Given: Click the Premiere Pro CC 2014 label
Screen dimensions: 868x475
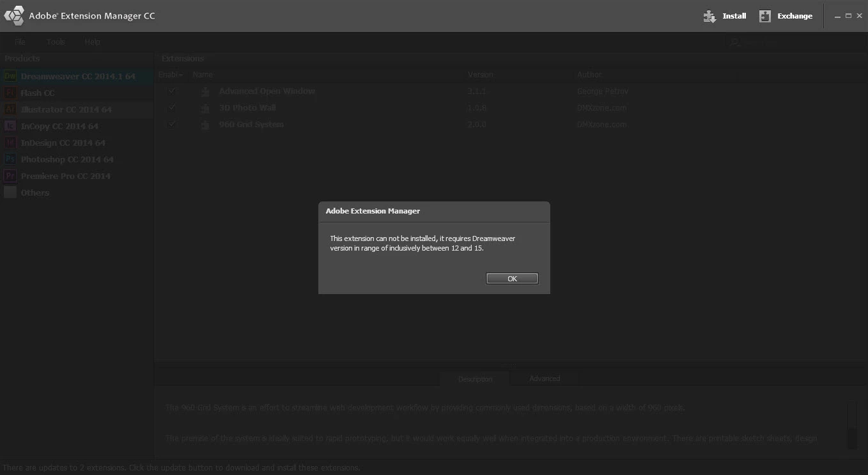Looking at the screenshot, I should point(65,176).
